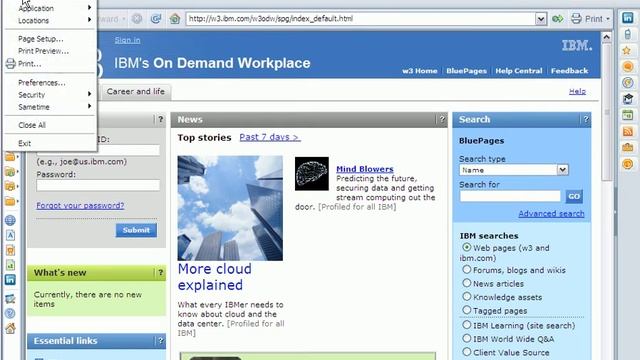
Task: Choose Exit from the menu
Action: click(x=24, y=143)
